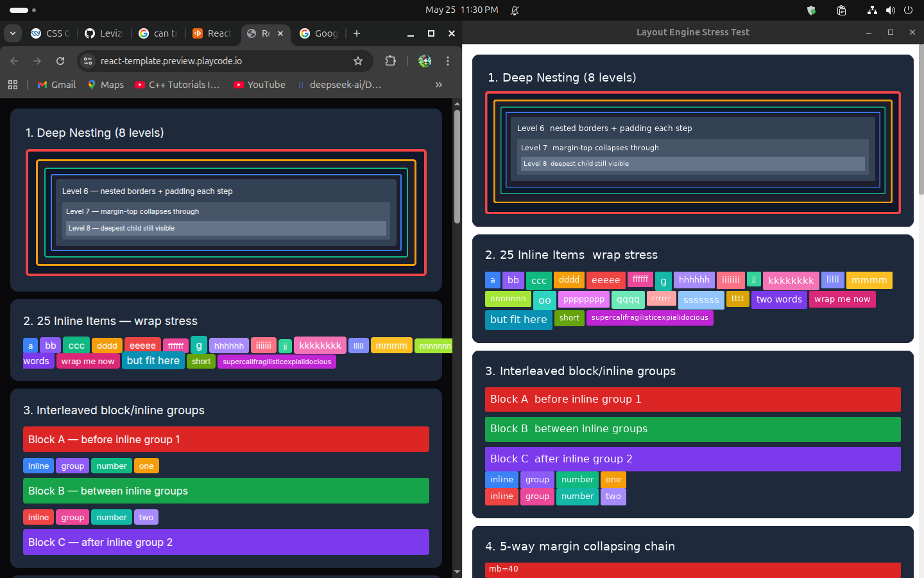The height and width of the screenshot is (578, 924).
Task: Click the Chrome page vertical scrollbar thumb
Action: [457, 167]
